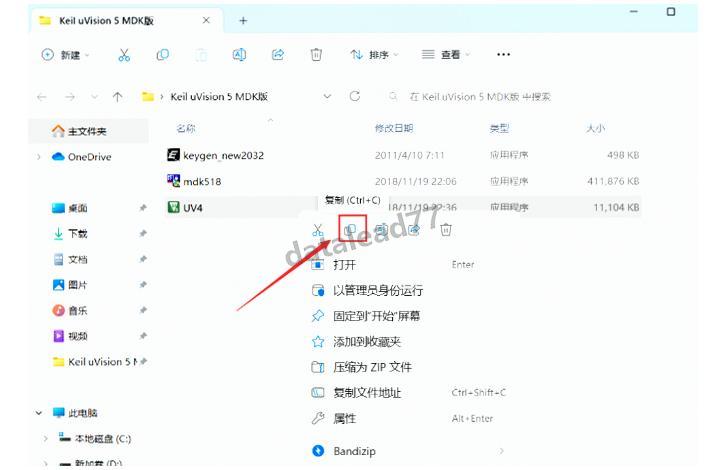Add a new Explorer tab
This screenshot has width=726, height=470.
point(243,20)
